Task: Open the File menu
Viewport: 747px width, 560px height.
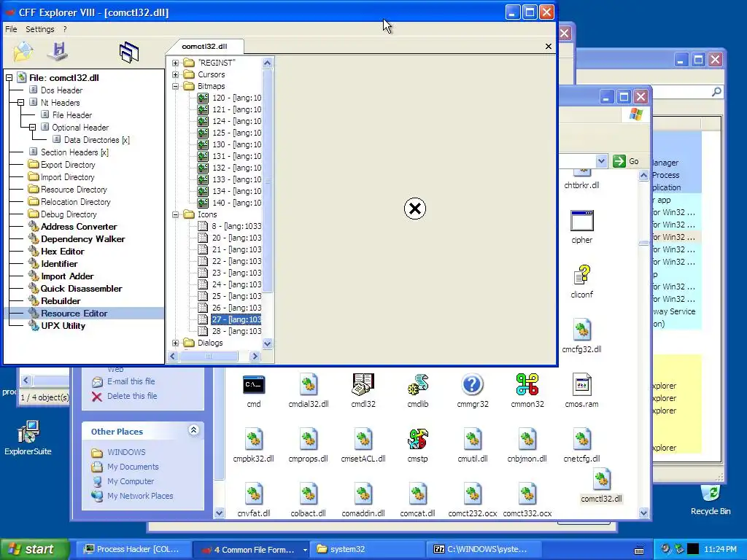Action: pos(11,29)
